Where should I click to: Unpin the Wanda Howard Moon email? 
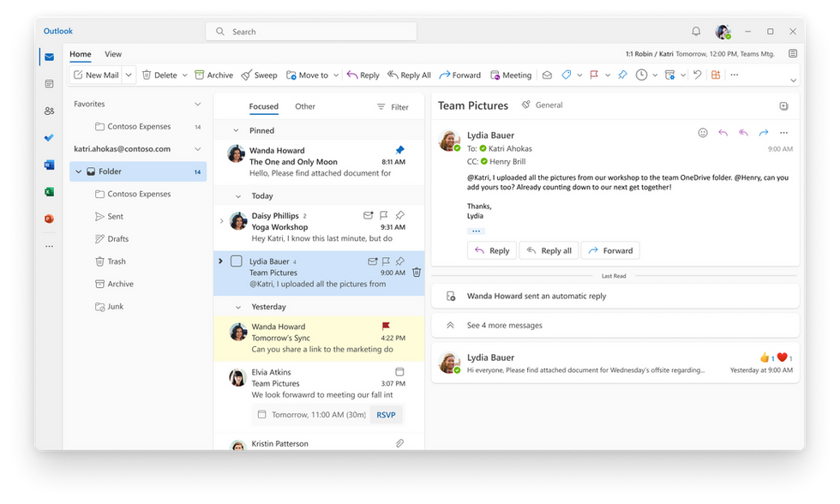coord(399,150)
